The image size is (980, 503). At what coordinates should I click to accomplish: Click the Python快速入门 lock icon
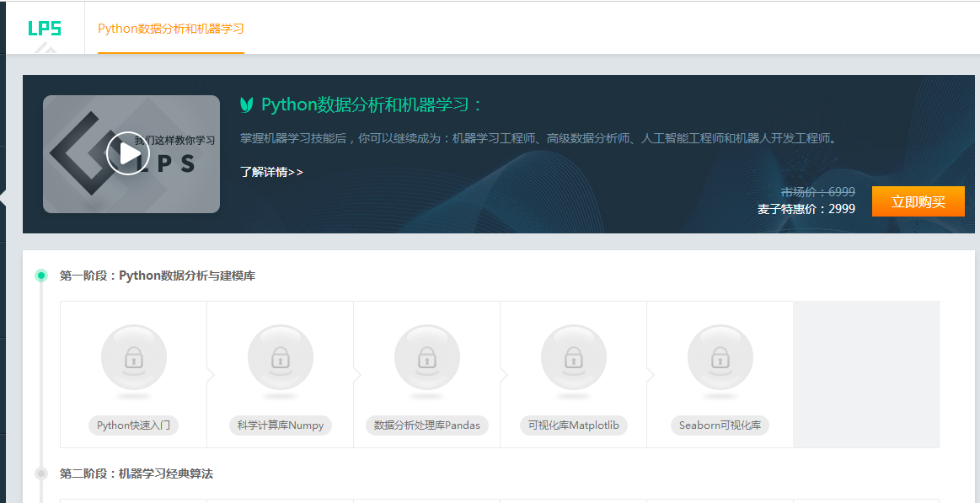click(133, 358)
